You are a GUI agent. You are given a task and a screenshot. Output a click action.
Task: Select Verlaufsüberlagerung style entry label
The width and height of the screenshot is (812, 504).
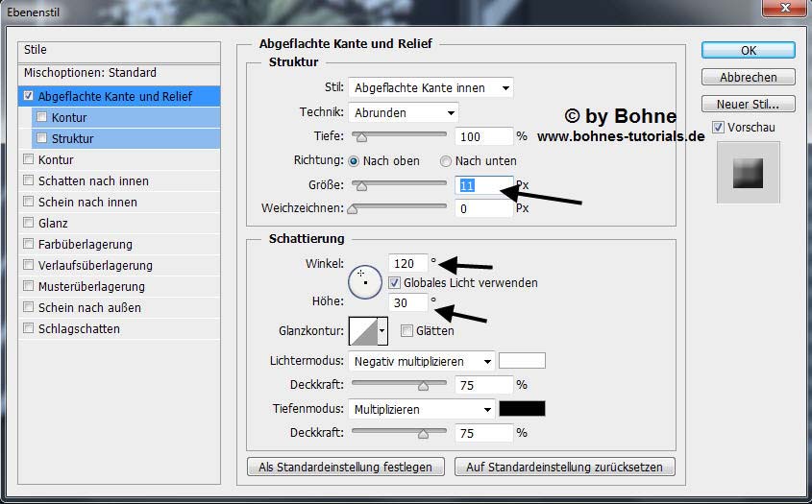tap(95, 266)
